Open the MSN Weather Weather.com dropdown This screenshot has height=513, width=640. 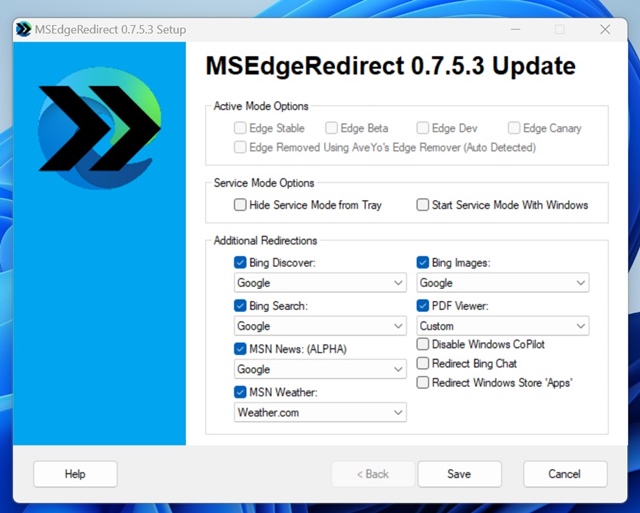pos(320,413)
